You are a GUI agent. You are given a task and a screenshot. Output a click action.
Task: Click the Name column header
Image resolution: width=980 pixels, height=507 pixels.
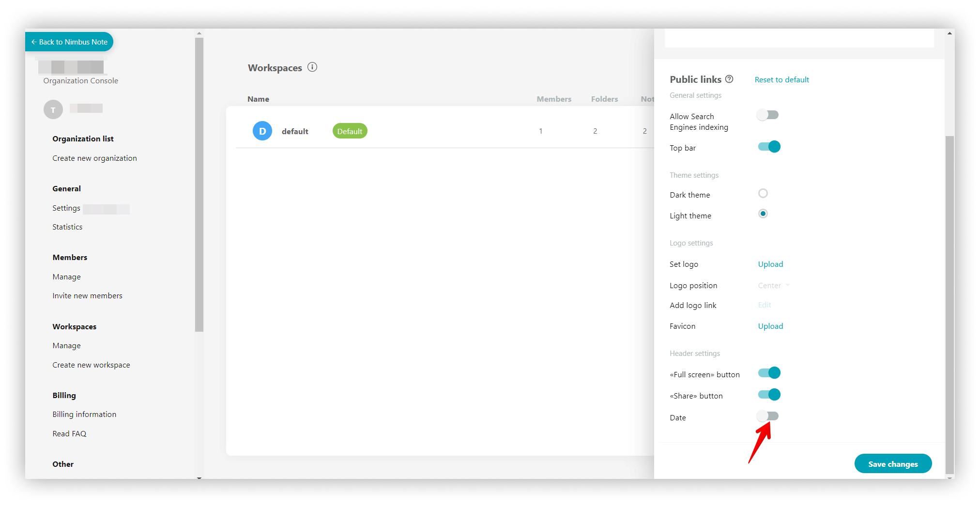pos(258,99)
